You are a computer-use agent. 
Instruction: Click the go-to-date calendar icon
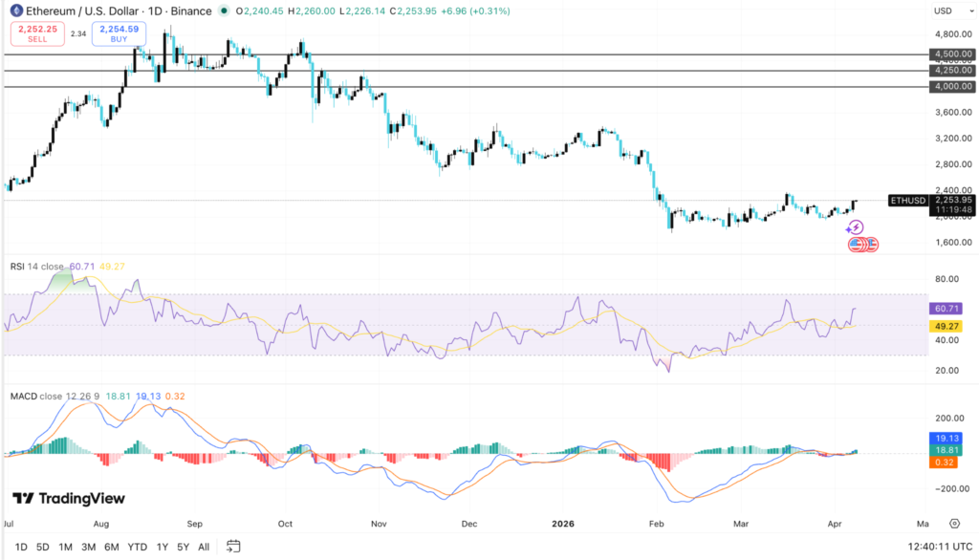[x=234, y=546]
